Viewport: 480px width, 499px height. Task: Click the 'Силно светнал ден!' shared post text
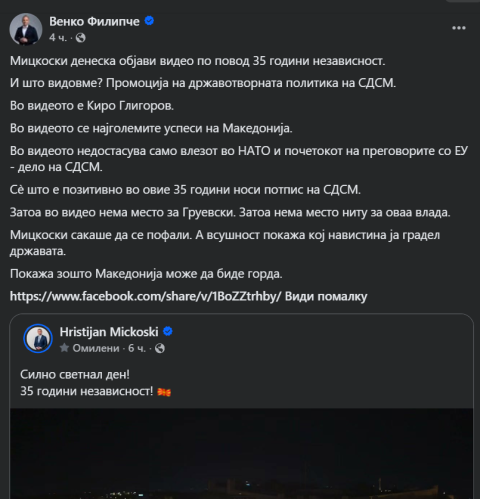pyautogui.click(x=75, y=375)
